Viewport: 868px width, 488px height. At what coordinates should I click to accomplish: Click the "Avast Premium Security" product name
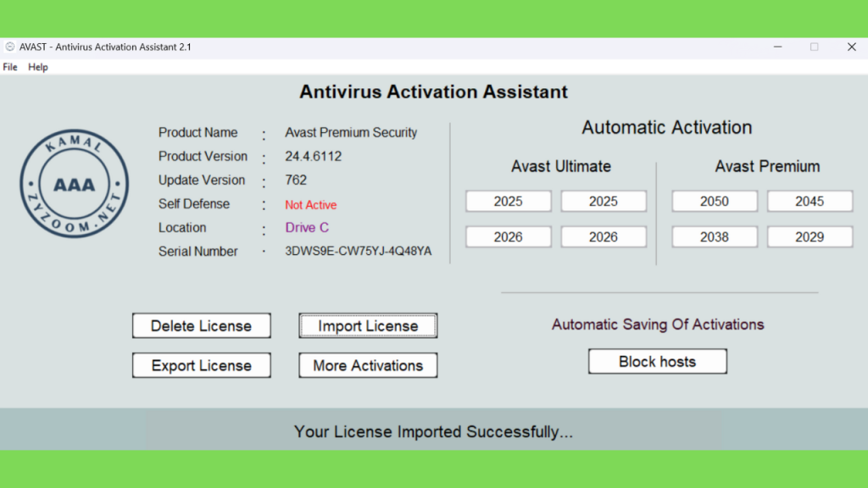click(351, 133)
